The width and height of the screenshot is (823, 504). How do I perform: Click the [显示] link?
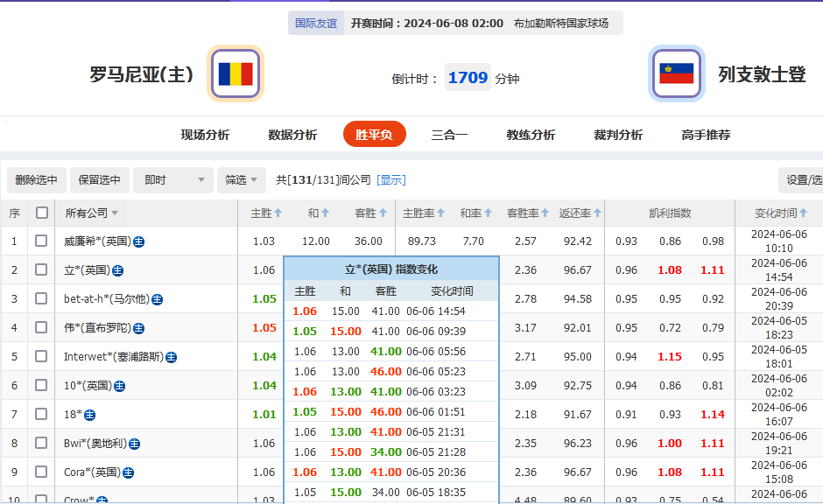click(x=391, y=180)
